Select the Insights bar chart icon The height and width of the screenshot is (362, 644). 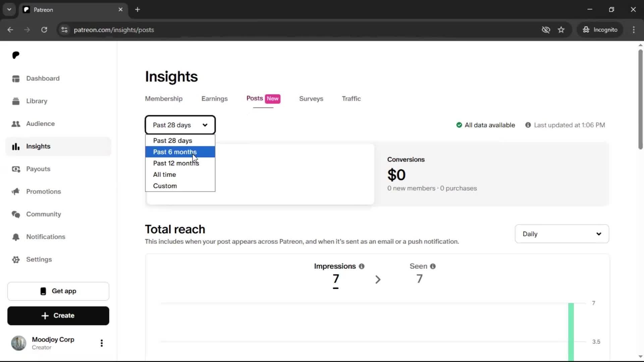point(16,146)
